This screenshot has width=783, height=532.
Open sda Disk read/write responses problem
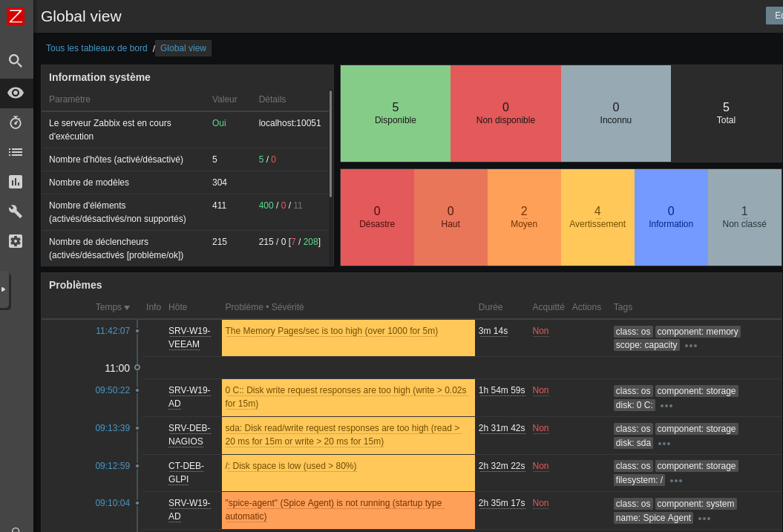click(343, 435)
